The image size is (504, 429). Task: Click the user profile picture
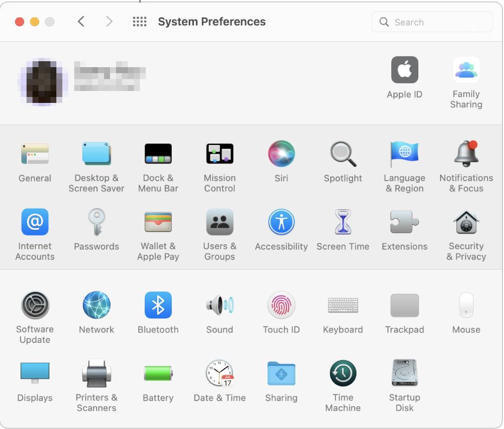pyautogui.click(x=44, y=82)
